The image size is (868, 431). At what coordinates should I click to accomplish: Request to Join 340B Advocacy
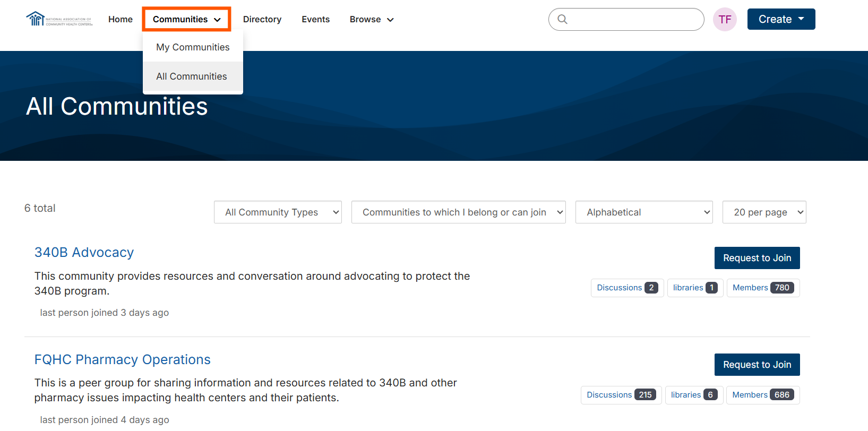pyautogui.click(x=757, y=258)
